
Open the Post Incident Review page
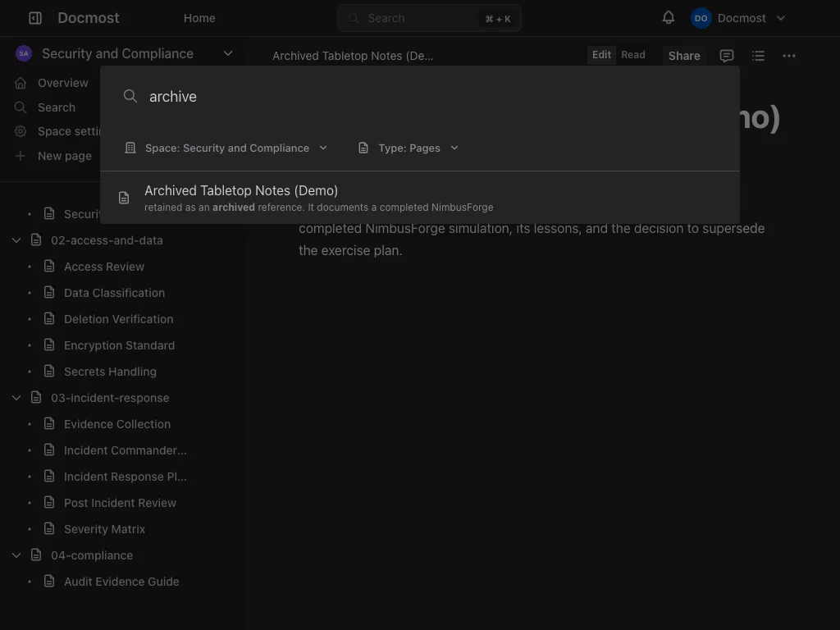[120, 503]
